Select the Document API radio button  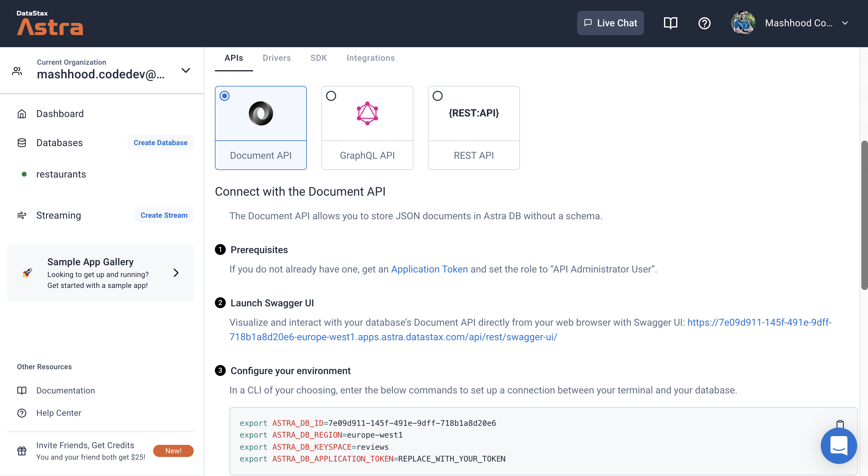[x=225, y=96]
